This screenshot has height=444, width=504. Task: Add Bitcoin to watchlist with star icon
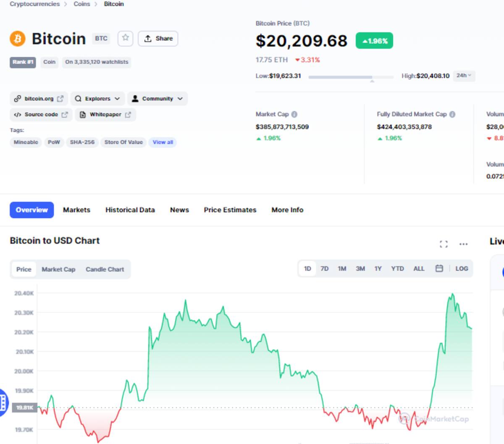(125, 38)
